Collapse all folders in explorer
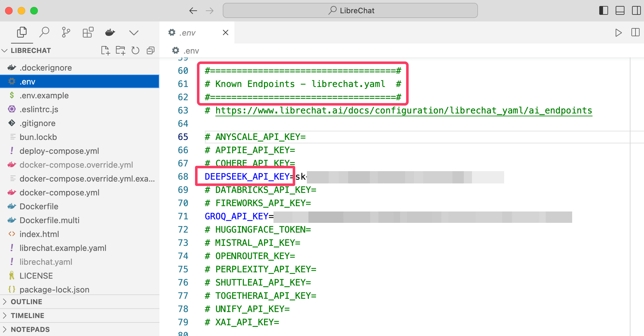This screenshot has width=644, height=336. pyautogui.click(x=151, y=50)
